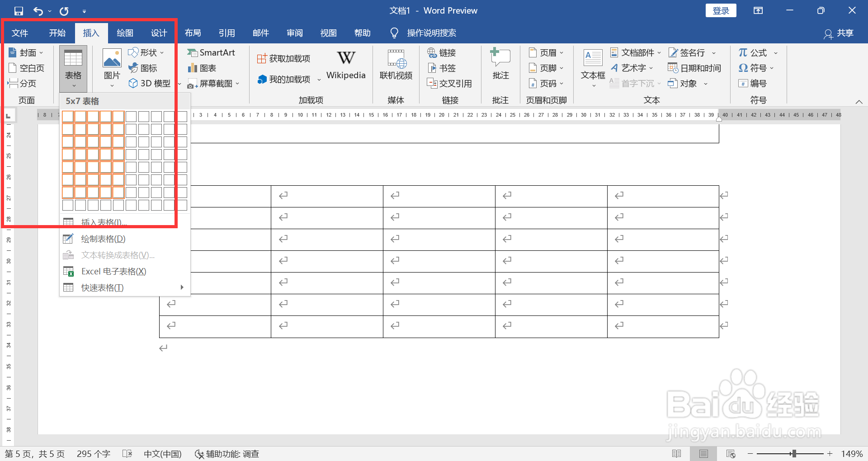Image resolution: width=868 pixels, height=461 pixels.
Task: Choose Excel 电子表格(X) from the menu
Action: point(124,272)
